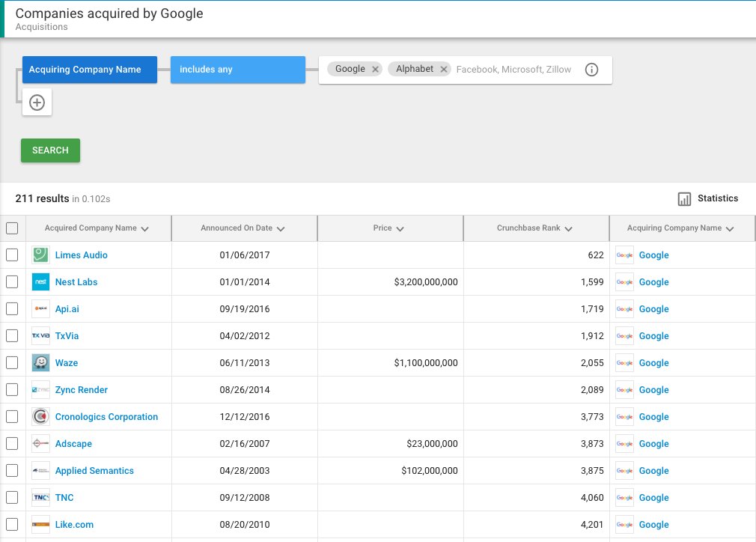This screenshot has height=542, width=756.
Task: Check the TNC row checkbox
Action: click(x=12, y=498)
